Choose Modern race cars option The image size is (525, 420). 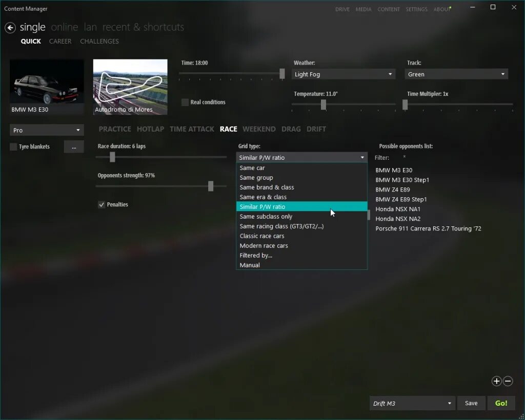click(x=301, y=245)
